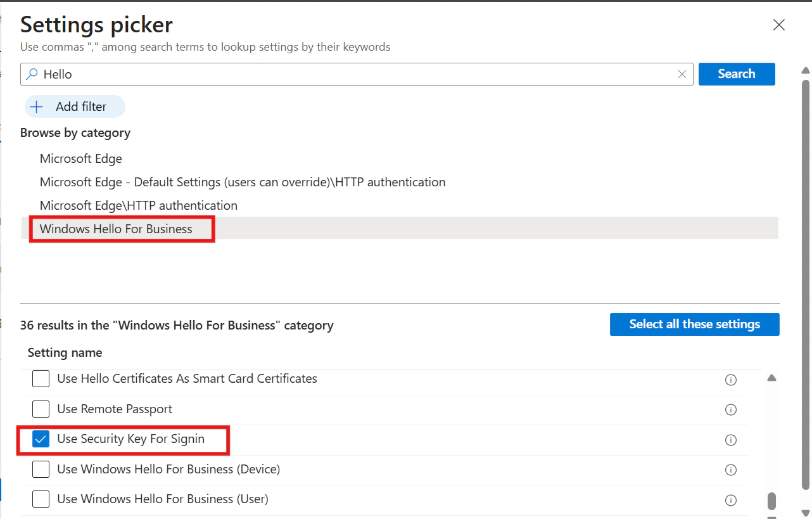Click the Use Remote Passport label

pyautogui.click(x=115, y=409)
